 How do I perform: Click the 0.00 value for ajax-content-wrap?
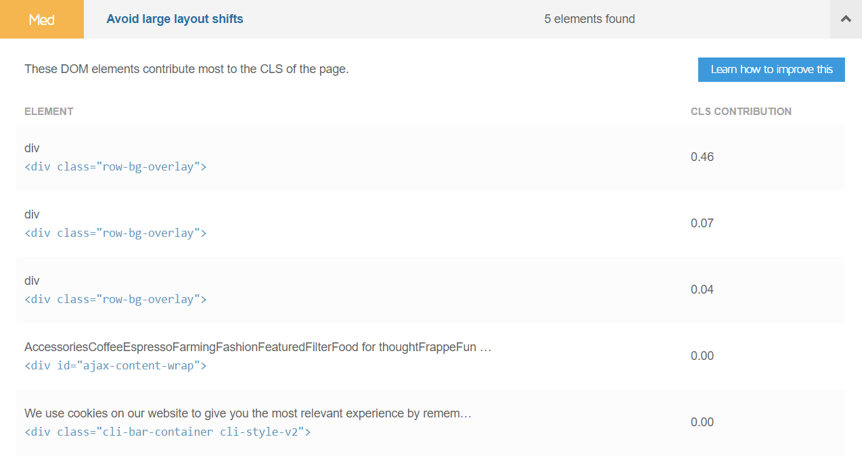pos(702,356)
